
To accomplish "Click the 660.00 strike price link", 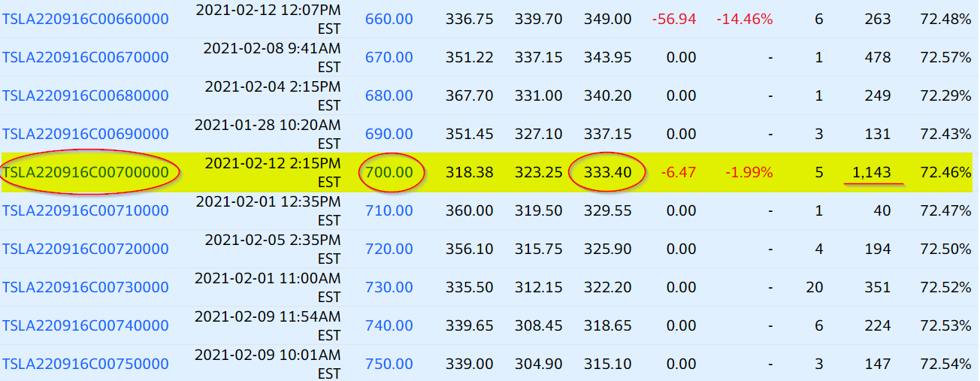I will click(x=389, y=19).
